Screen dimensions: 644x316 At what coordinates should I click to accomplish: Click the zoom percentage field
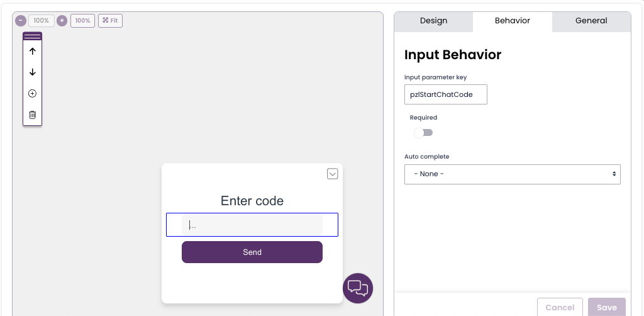[41, 21]
